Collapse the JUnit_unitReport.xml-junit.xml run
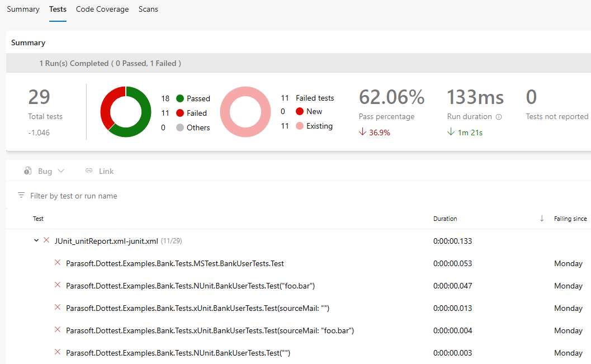591x364 pixels. click(36, 241)
